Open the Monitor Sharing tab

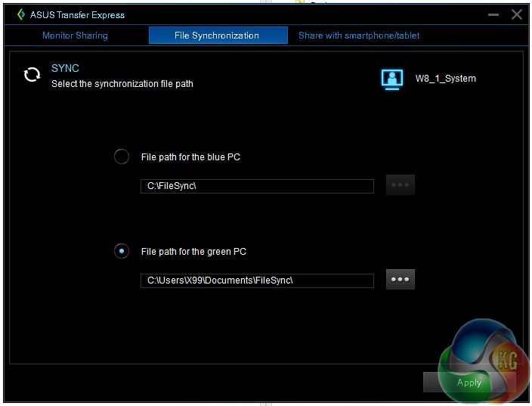pos(75,36)
